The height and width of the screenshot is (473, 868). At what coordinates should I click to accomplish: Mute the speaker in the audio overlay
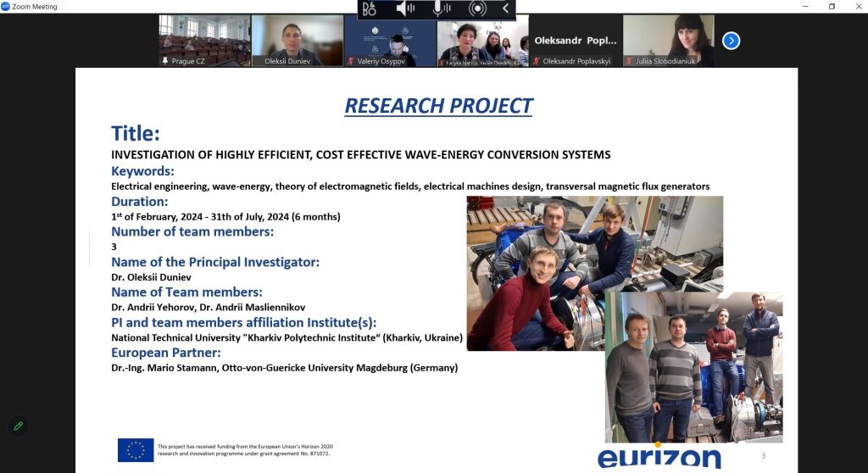point(406,8)
